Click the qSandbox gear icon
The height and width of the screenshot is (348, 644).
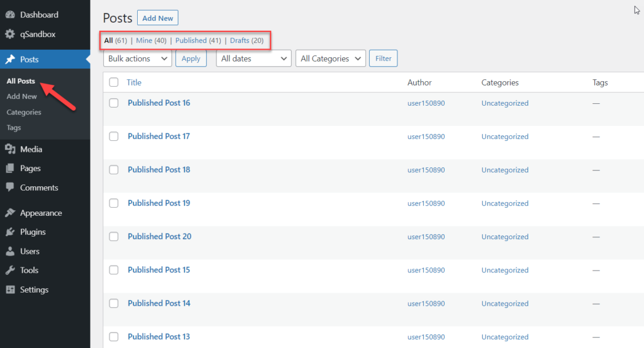click(10, 34)
